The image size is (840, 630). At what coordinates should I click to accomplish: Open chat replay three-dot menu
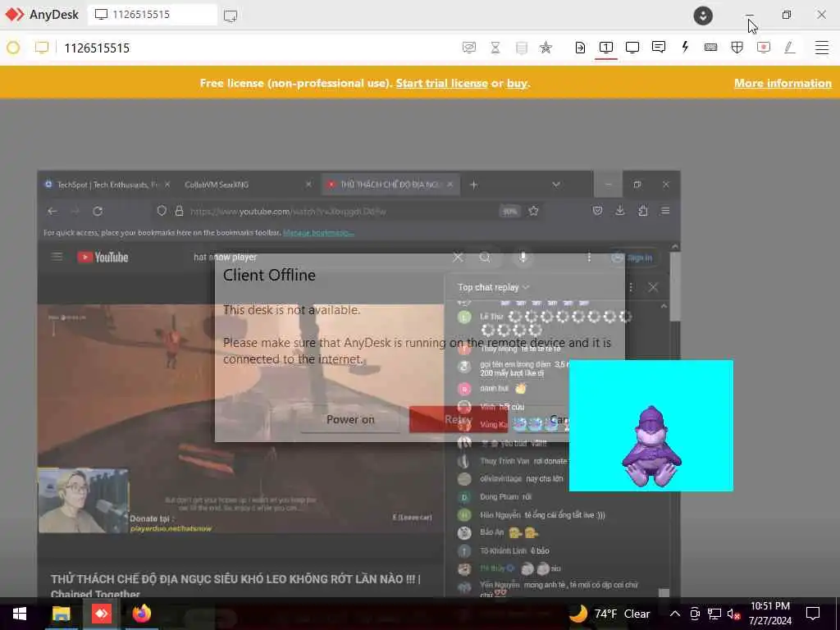[x=631, y=287]
